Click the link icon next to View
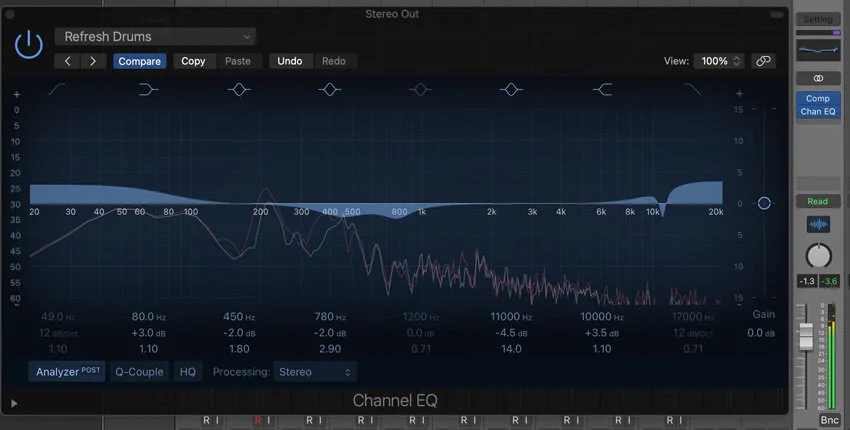850x430 pixels. pyautogui.click(x=763, y=61)
